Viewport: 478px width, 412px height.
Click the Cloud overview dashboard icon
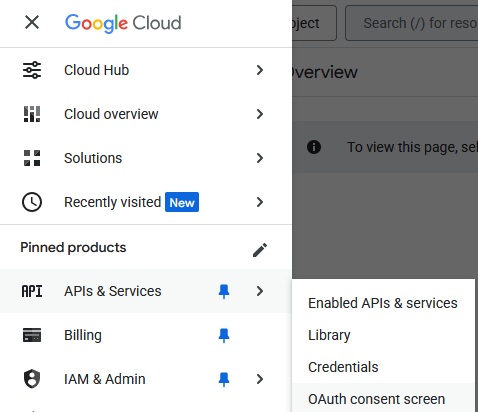tap(32, 114)
